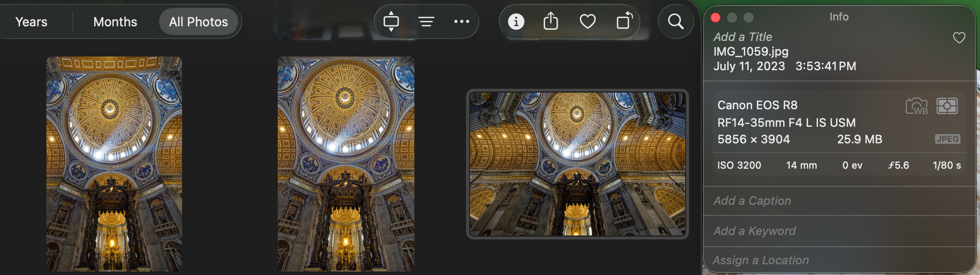Click the Add a Title field
Viewport: 980px width, 275px height.
[x=742, y=37]
